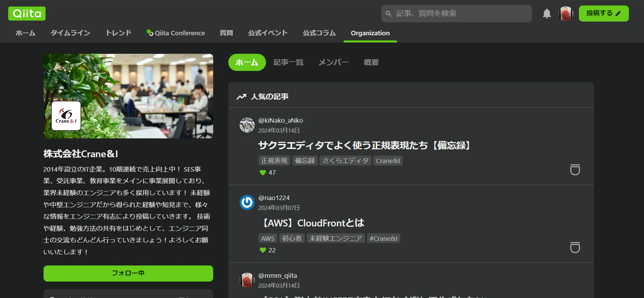Open 公式コラム in the navigation
Image resolution: width=644 pixels, height=298 pixels.
point(319,33)
